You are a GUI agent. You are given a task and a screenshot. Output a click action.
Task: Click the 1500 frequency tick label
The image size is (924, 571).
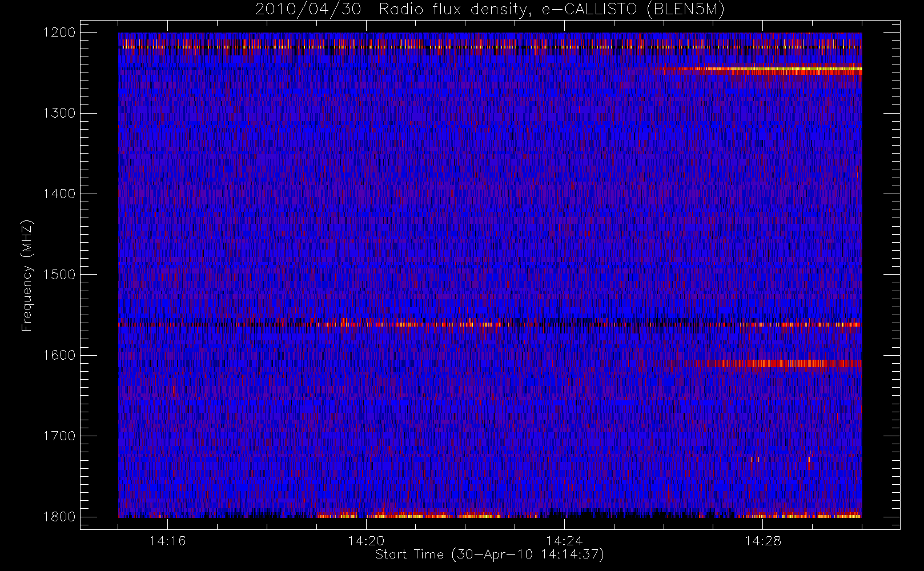59,275
